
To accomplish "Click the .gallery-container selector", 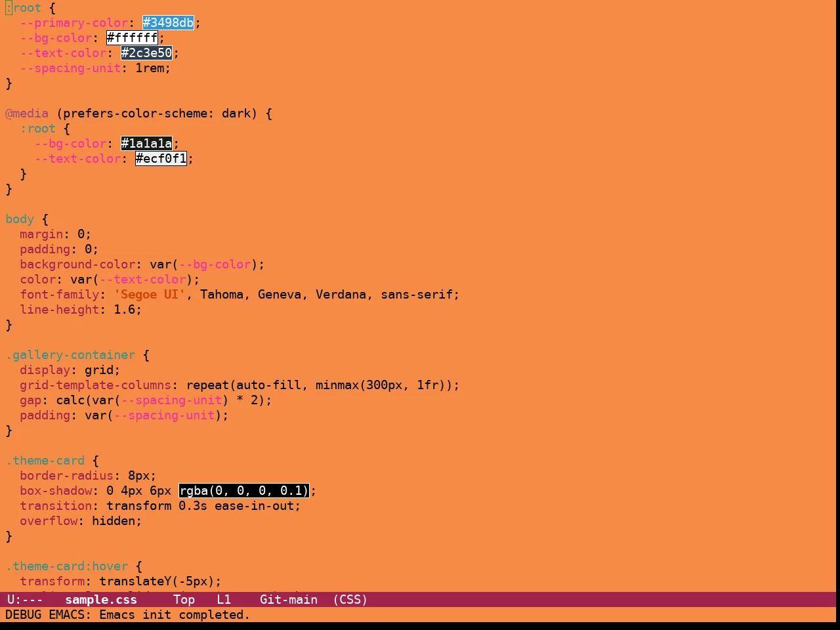I will coord(70,355).
